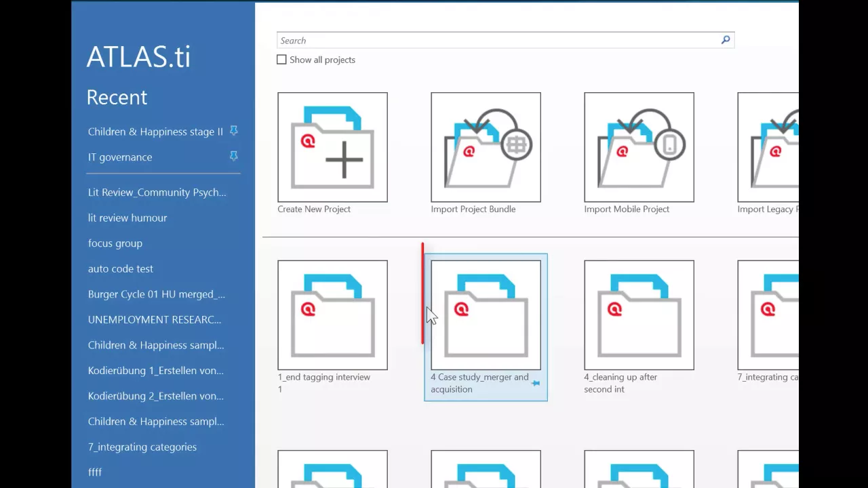Click the '1_end tagging interview 1' label

[x=324, y=383]
